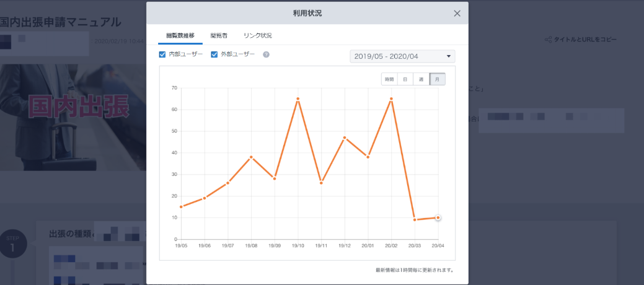Click the 19/10 peak data point
The height and width of the screenshot is (285, 644).
click(298, 99)
